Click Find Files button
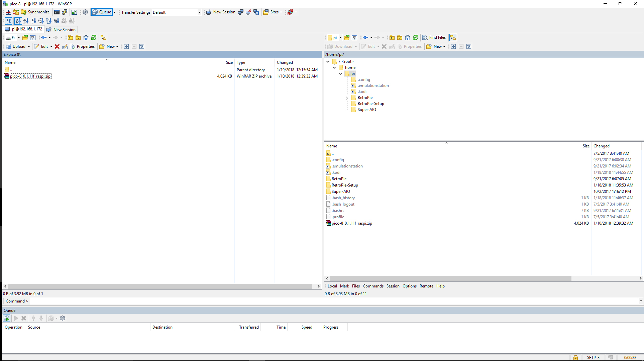Screen dimensions: 644x361 (434, 37)
